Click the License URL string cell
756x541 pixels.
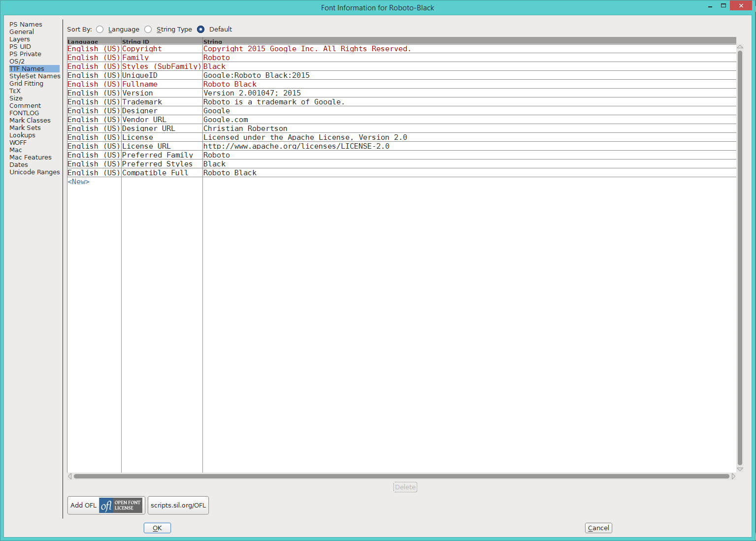click(296, 146)
